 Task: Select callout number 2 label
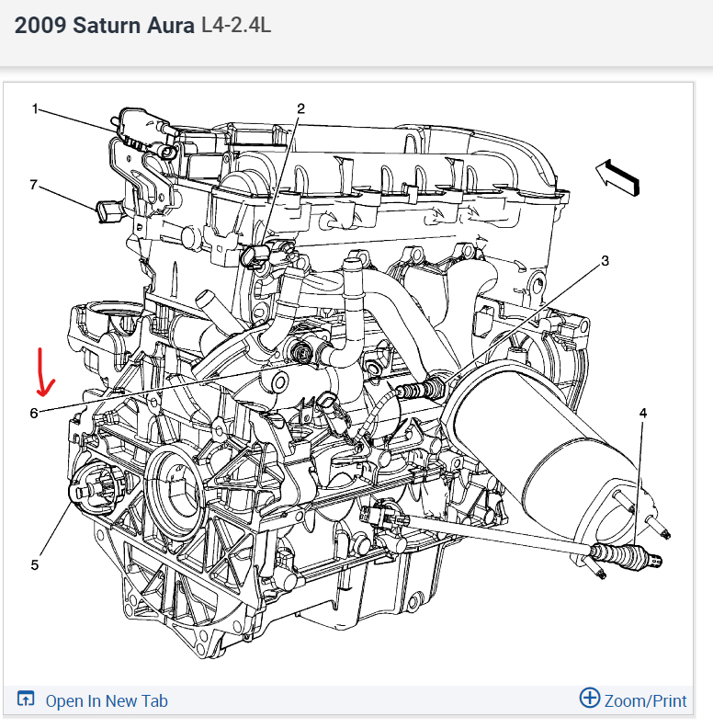pos(300,108)
